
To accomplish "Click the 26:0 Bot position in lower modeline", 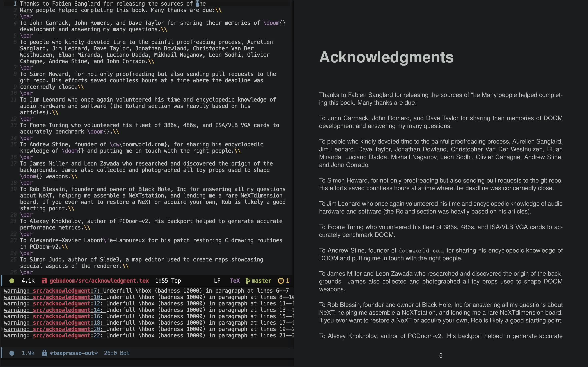I will tap(117, 353).
